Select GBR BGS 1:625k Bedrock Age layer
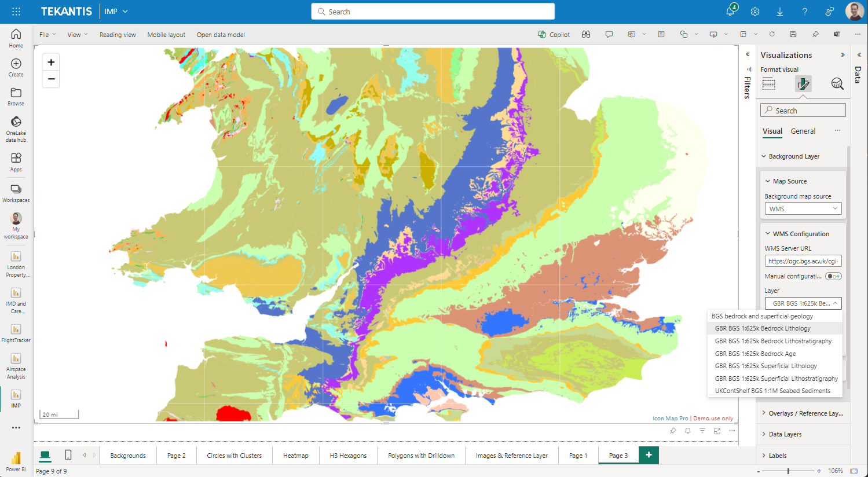This screenshot has height=477, width=868. coord(755,354)
